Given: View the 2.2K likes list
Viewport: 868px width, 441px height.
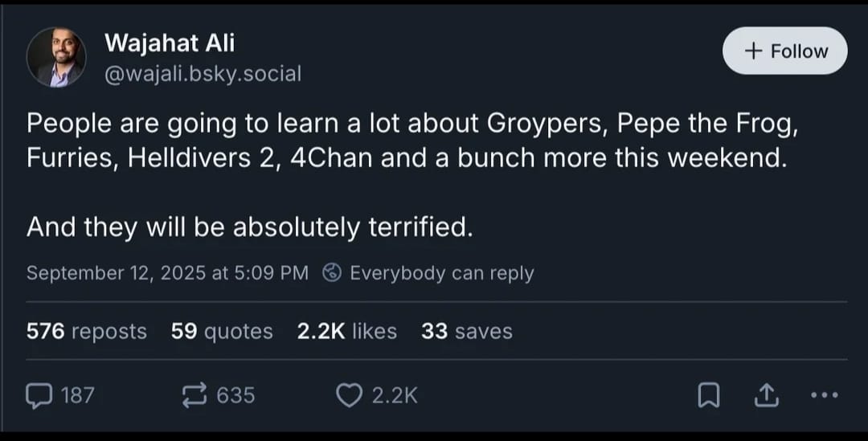Looking at the screenshot, I should coord(346,331).
